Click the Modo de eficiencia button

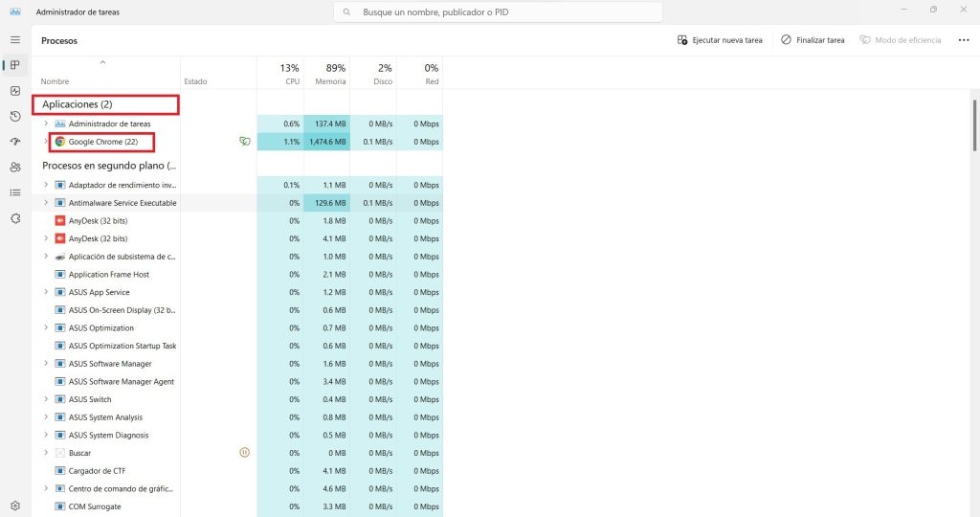[900, 40]
